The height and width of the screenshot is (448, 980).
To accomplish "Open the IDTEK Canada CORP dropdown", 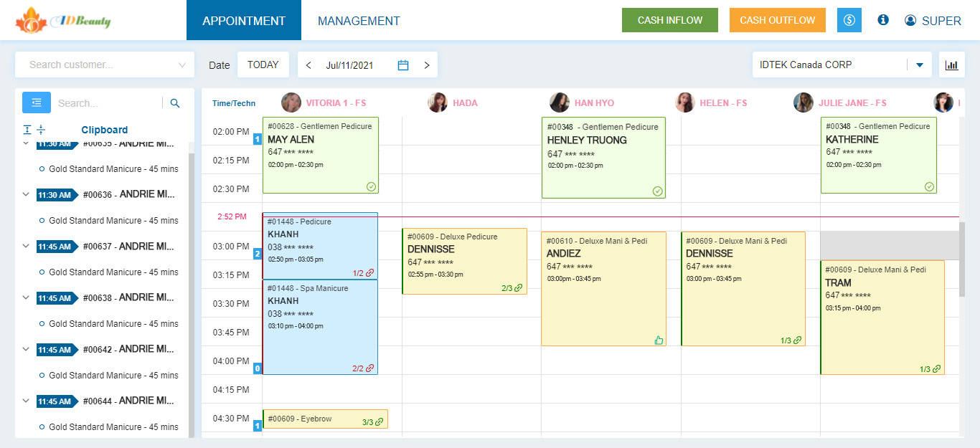I will 919,65.
